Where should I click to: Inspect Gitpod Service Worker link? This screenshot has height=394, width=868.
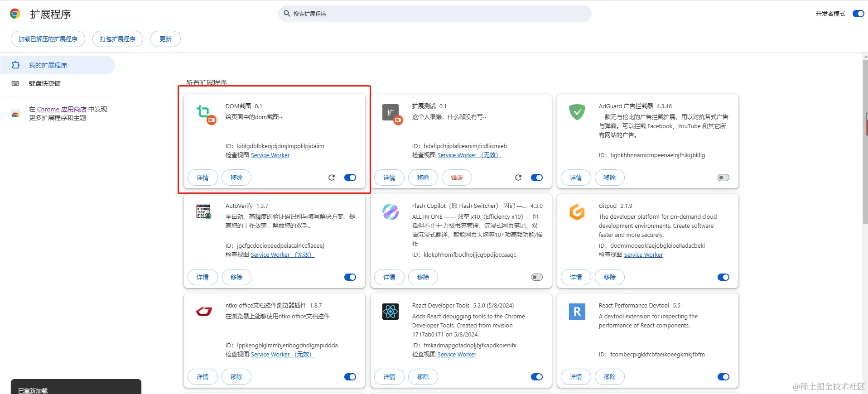[643, 255]
